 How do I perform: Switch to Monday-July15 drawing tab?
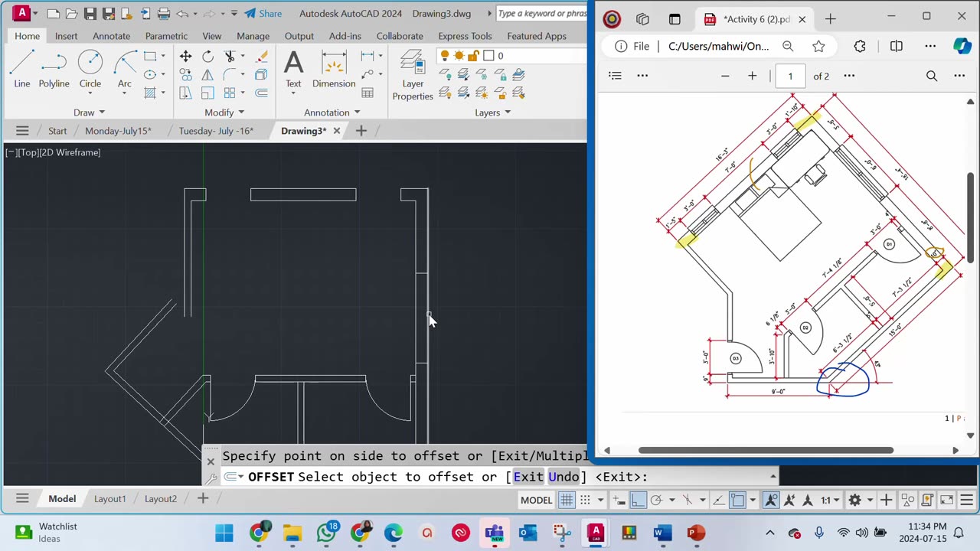tap(118, 131)
